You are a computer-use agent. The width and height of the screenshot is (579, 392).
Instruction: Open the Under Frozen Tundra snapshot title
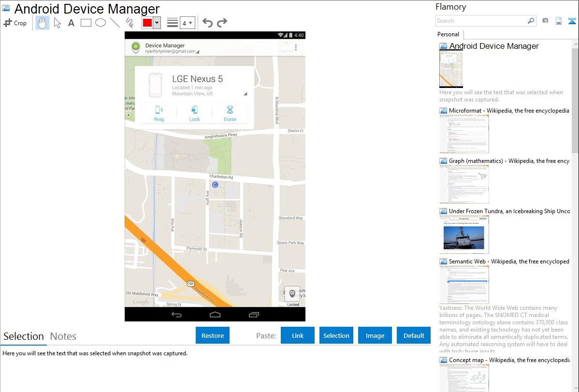tap(509, 211)
